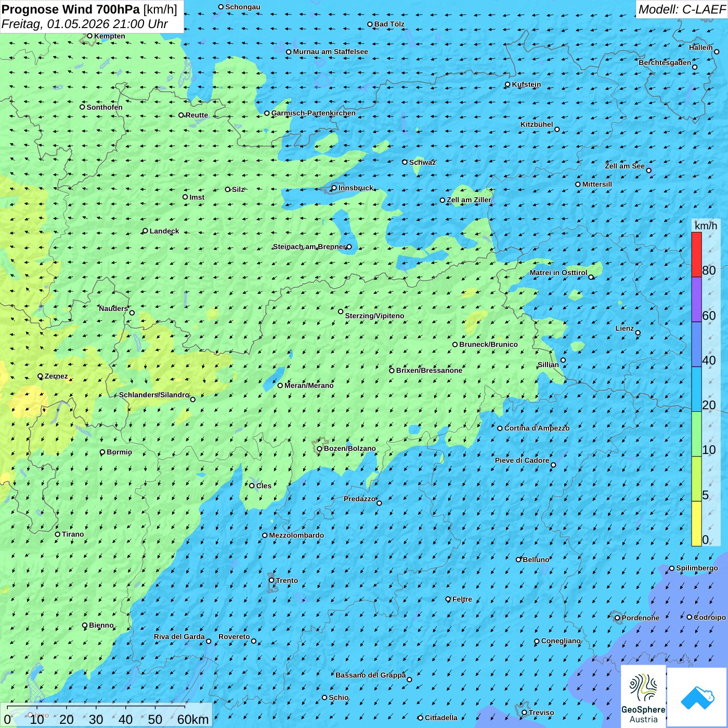Select the Garmisch-Partenkirchen marker circle
Viewport: 728px width, 728px height.
coord(267,113)
